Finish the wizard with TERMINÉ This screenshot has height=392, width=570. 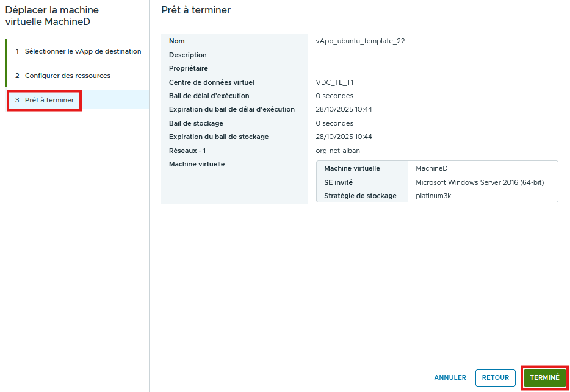pyautogui.click(x=544, y=377)
